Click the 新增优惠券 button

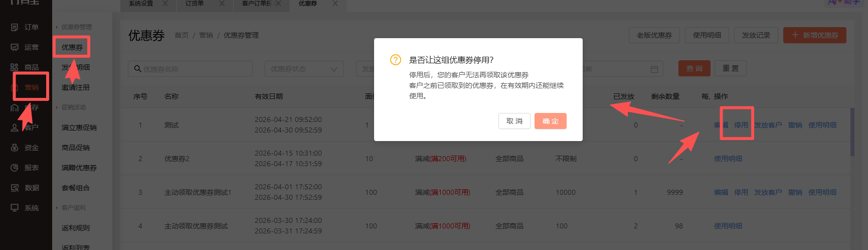(815, 35)
